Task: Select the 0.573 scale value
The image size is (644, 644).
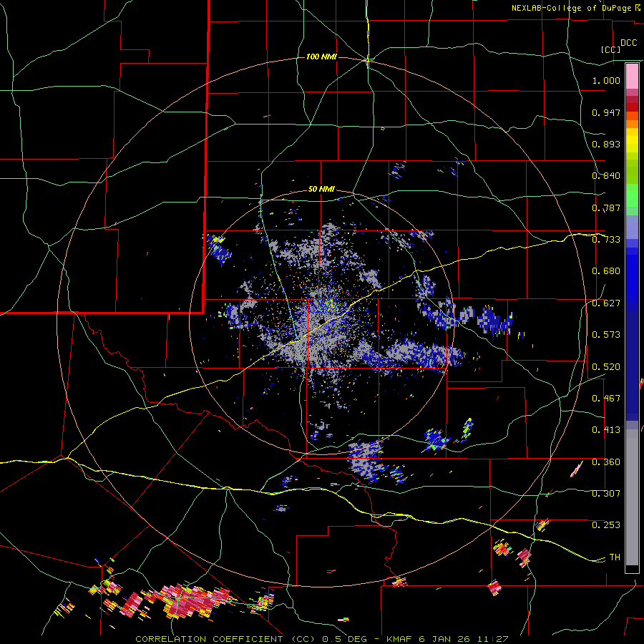Action: (606, 335)
